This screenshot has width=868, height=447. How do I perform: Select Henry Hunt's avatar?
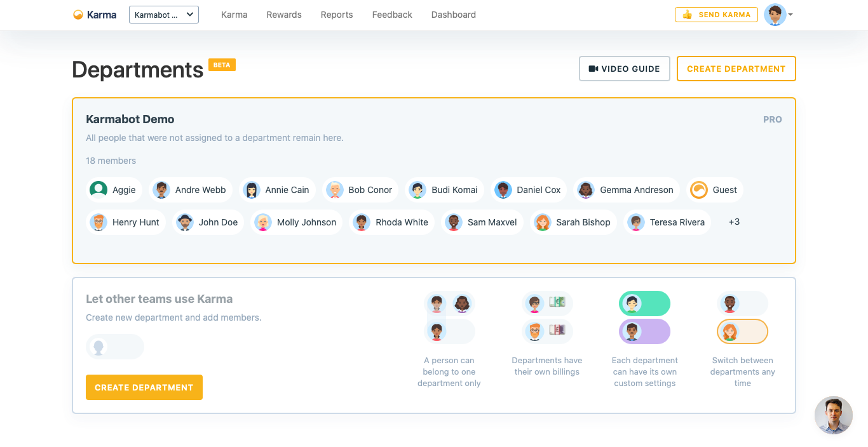tap(98, 222)
